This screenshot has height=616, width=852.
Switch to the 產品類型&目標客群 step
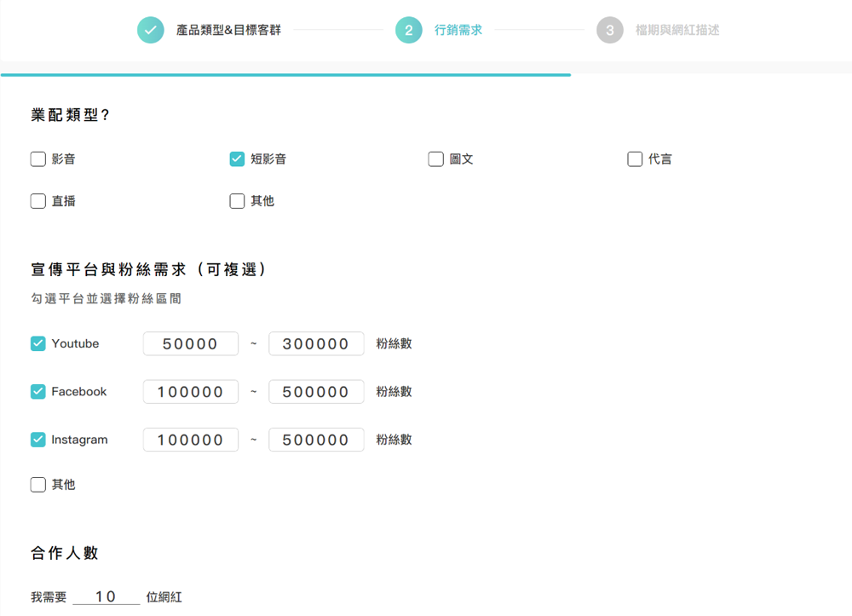tap(230, 29)
